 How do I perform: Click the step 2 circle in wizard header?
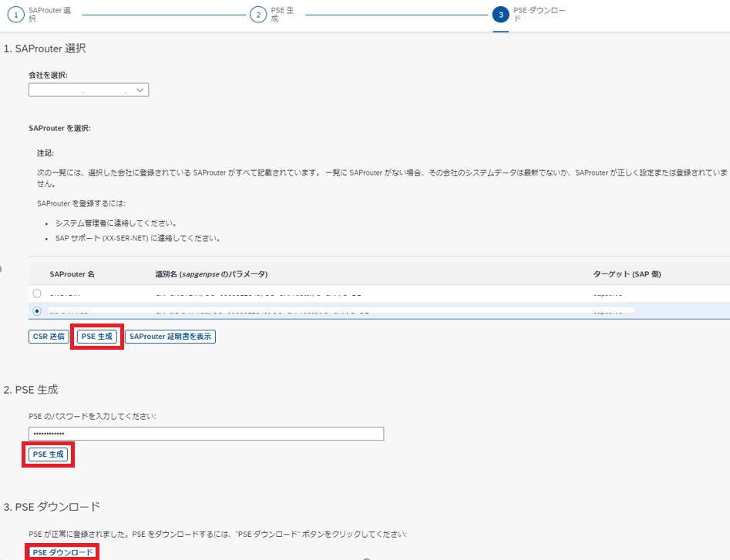[x=258, y=16]
